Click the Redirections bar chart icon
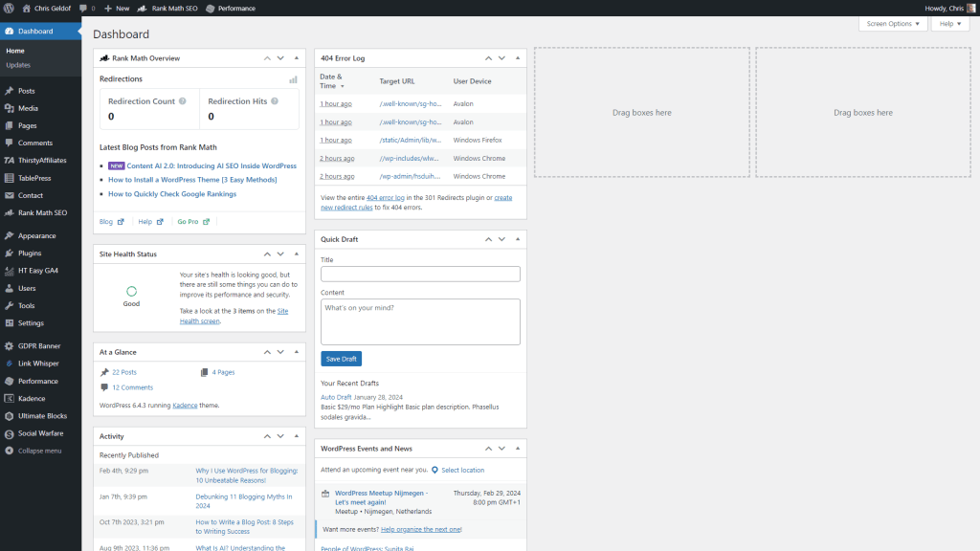This screenshot has width=980, height=551. 293,79
